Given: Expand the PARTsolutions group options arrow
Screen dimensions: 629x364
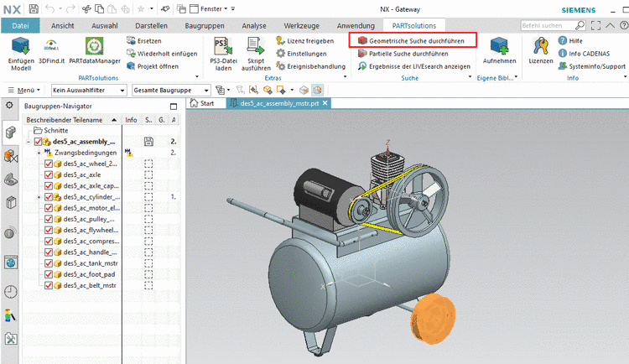Looking at the screenshot, I should 197,76.
